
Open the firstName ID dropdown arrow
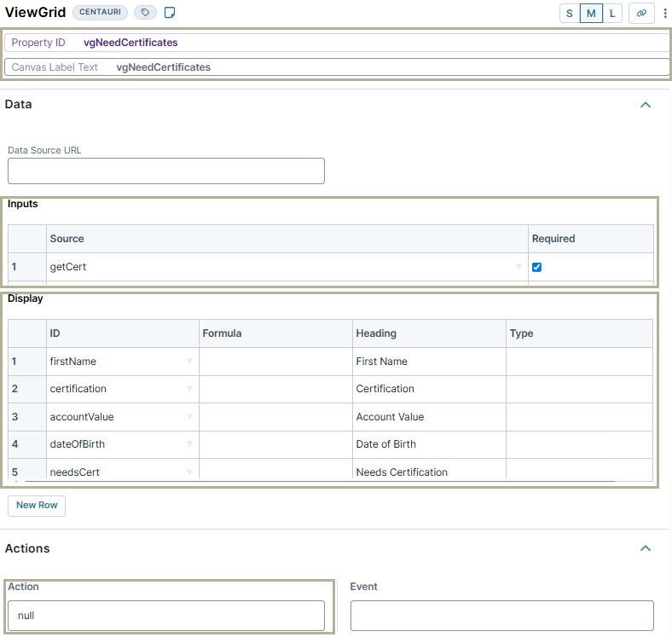(x=189, y=362)
